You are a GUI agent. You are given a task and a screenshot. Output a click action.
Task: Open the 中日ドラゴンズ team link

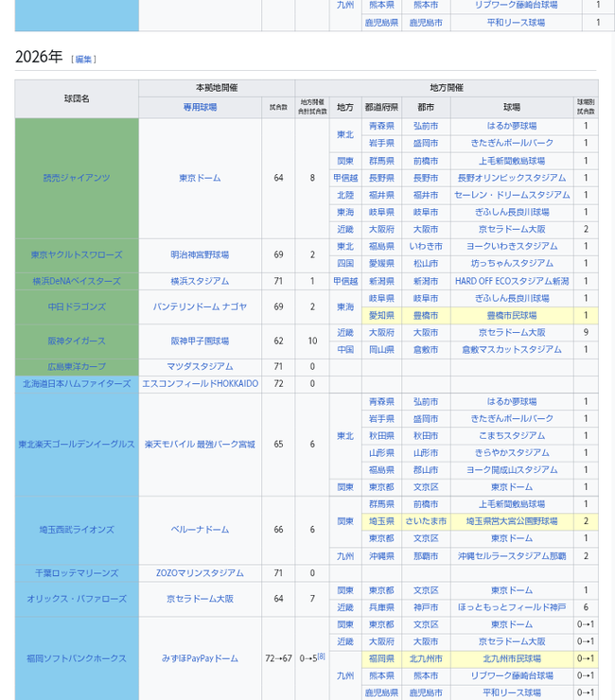tap(77, 306)
